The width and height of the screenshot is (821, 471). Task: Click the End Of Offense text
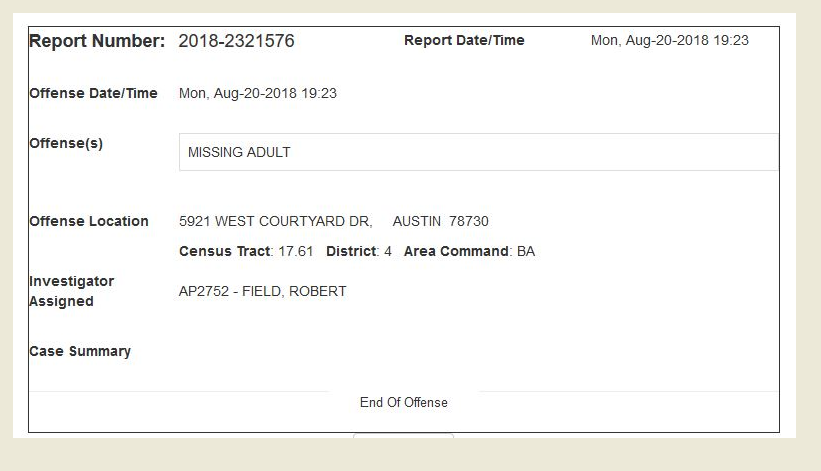click(x=404, y=402)
